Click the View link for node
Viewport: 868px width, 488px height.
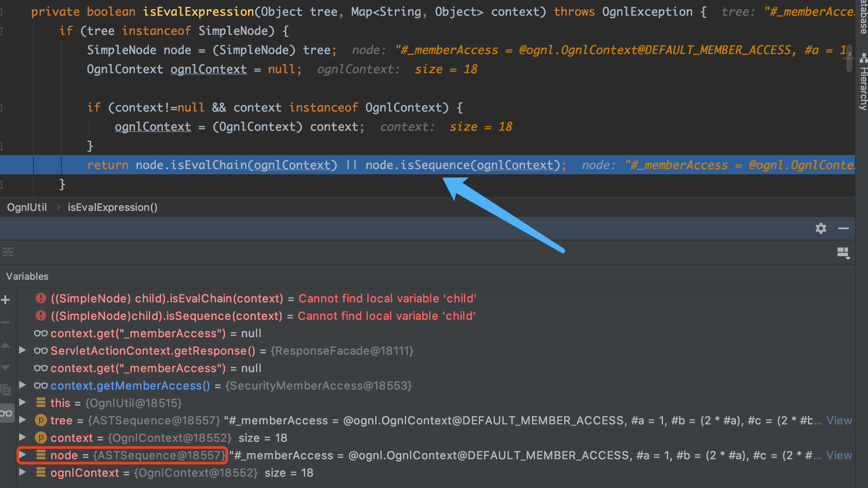tap(839, 455)
